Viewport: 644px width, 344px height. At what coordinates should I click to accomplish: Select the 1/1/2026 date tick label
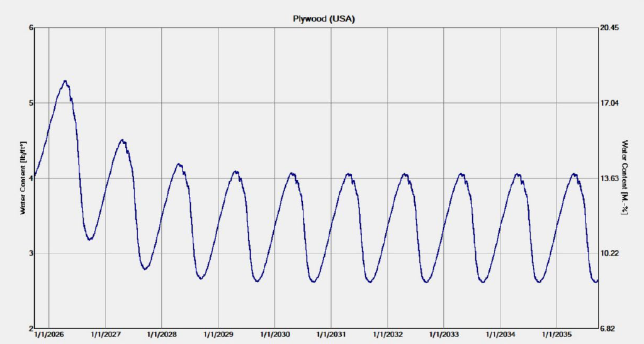(x=49, y=335)
